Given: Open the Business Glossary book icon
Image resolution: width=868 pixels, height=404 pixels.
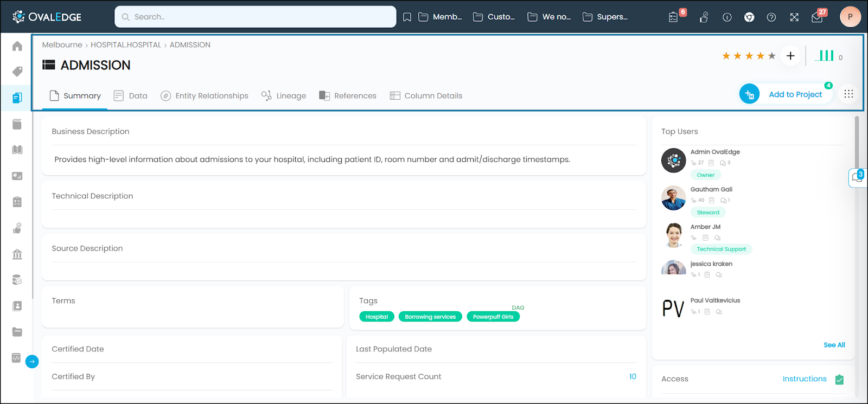Looking at the screenshot, I should click(17, 150).
